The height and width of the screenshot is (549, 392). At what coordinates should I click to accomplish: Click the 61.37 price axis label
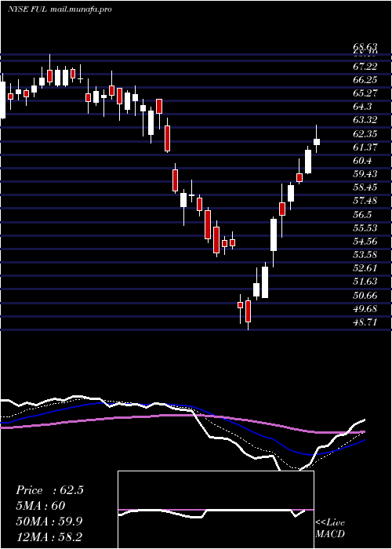pos(365,147)
